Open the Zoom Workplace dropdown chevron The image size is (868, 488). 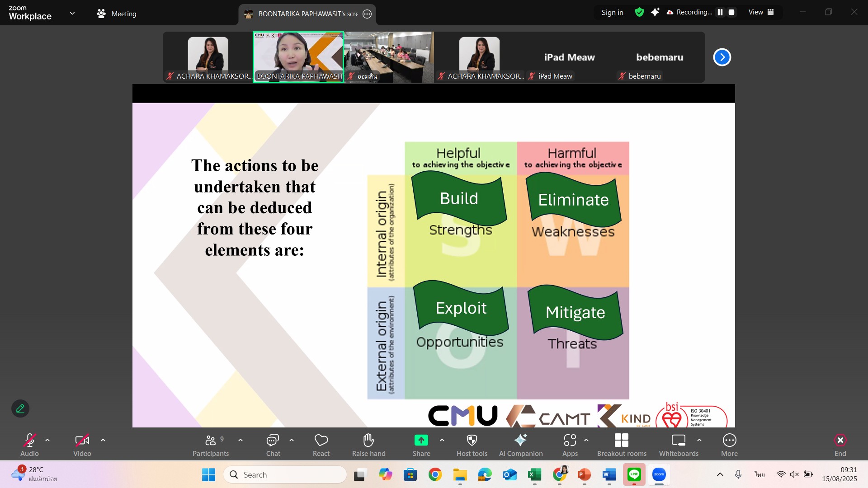pos(72,13)
